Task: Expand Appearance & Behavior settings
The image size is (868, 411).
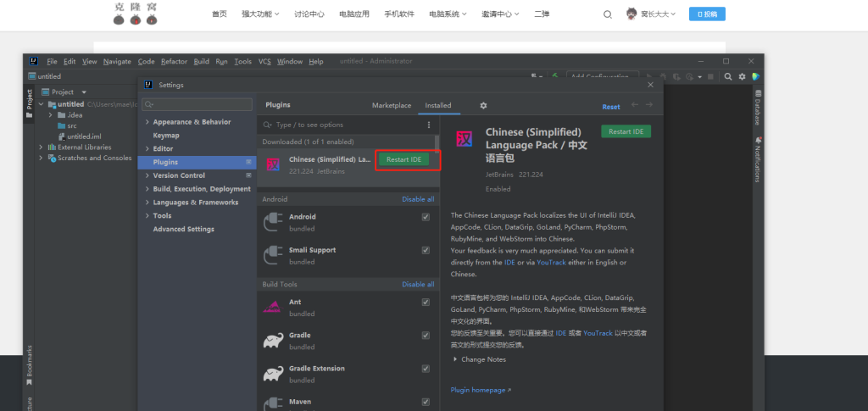Action: pyautogui.click(x=147, y=122)
